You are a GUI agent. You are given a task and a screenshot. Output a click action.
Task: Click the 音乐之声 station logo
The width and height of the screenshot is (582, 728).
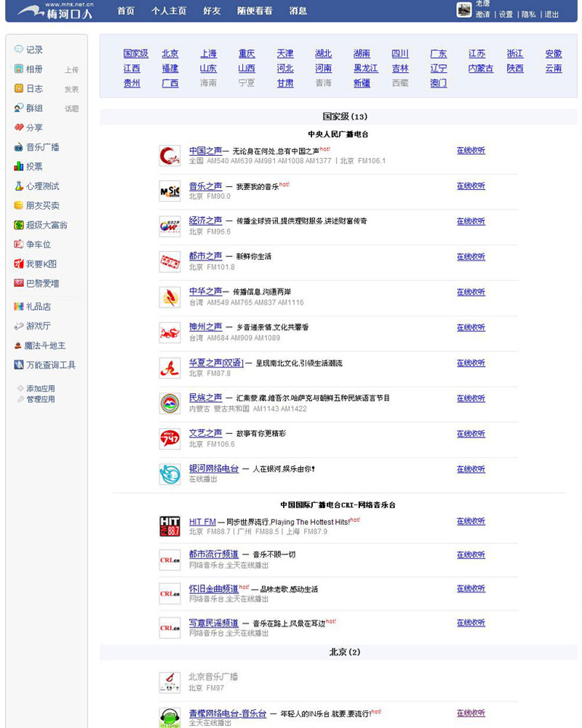tap(170, 191)
